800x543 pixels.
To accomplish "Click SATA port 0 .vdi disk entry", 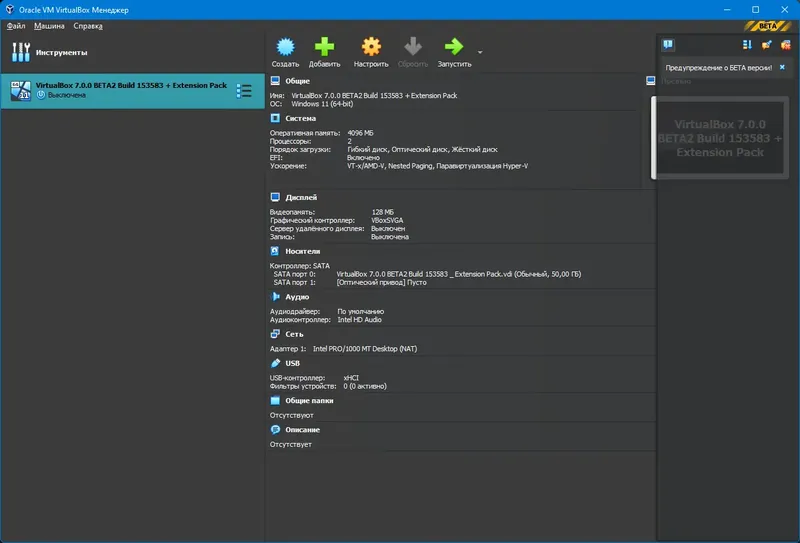I will coord(459,274).
